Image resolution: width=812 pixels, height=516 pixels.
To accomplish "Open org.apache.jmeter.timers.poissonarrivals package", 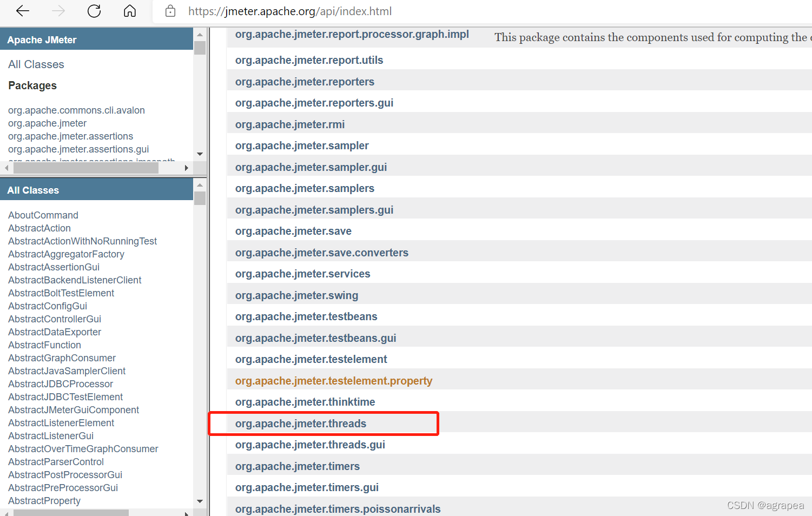I will [338, 509].
